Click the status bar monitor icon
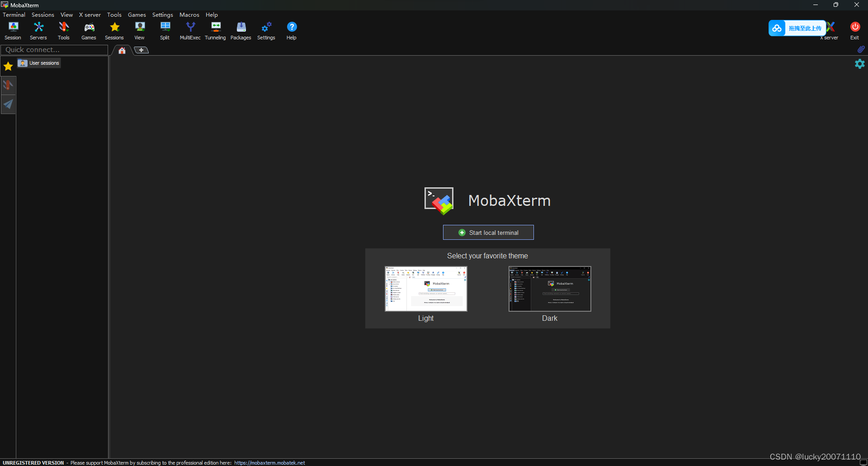The image size is (868, 466). 863,462
